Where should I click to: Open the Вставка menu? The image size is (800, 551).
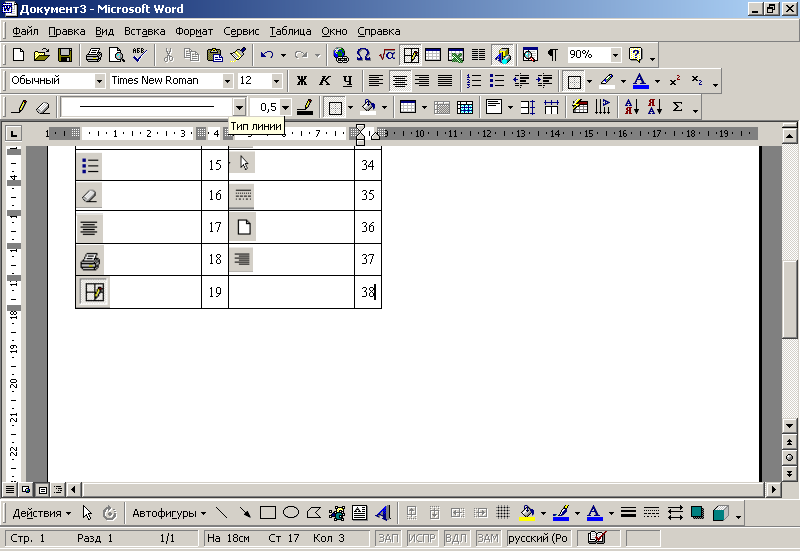(144, 31)
